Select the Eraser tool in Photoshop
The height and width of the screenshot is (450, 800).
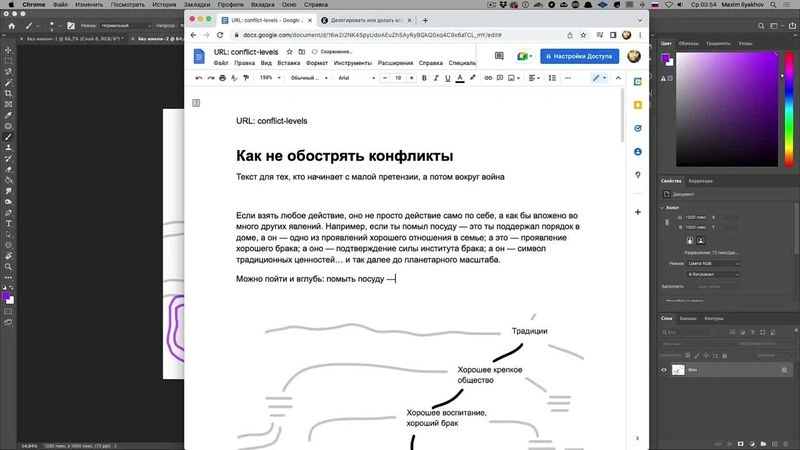click(x=8, y=169)
